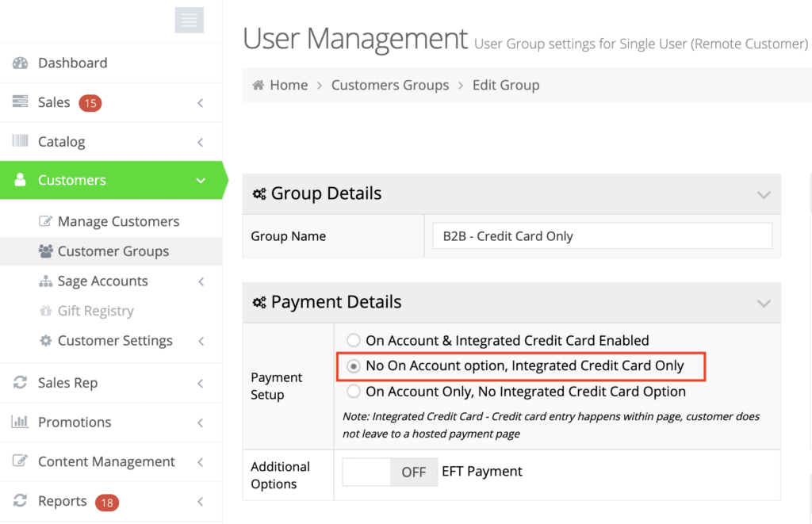Open Customer Groups in sidebar
The height and width of the screenshot is (524, 812).
[113, 251]
